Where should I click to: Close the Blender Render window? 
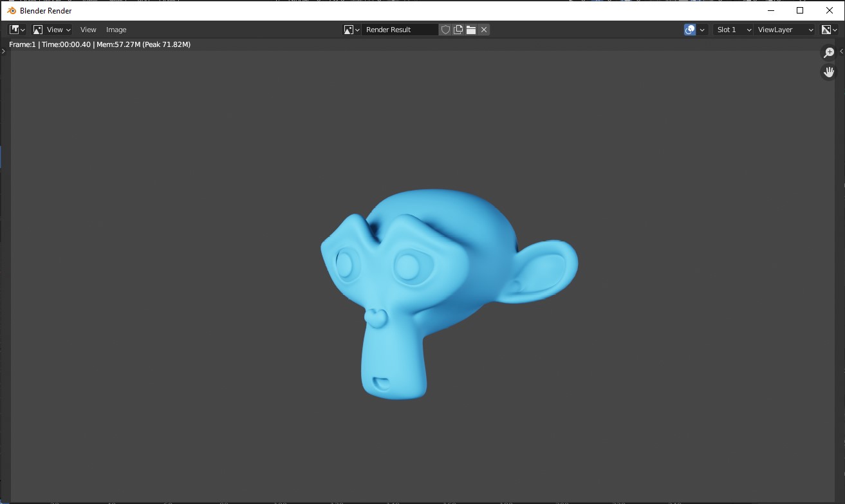click(x=830, y=10)
